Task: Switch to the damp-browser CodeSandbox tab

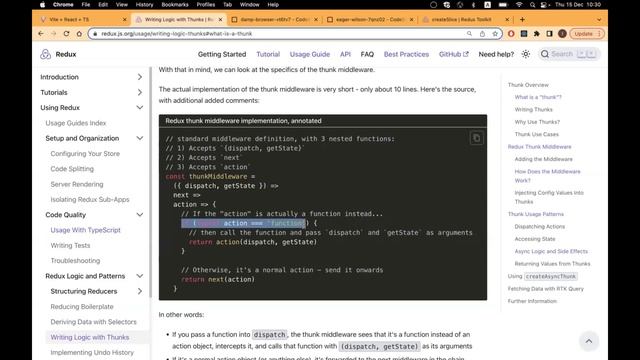Action: pos(274,19)
